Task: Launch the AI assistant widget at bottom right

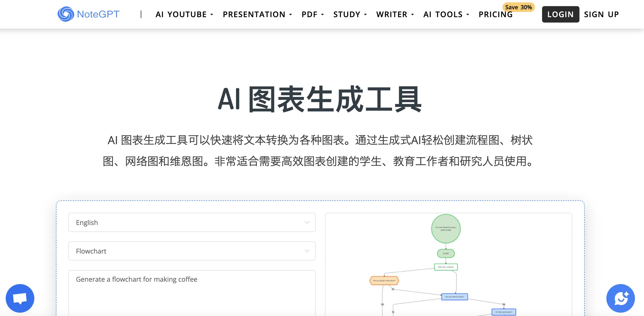Action: (x=621, y=298)
